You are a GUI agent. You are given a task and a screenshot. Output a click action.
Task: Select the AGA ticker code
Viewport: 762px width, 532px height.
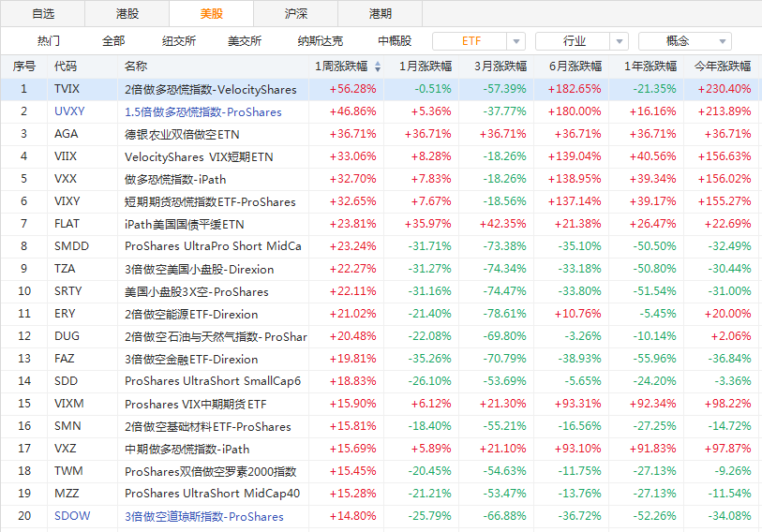(x=67, y=134)
